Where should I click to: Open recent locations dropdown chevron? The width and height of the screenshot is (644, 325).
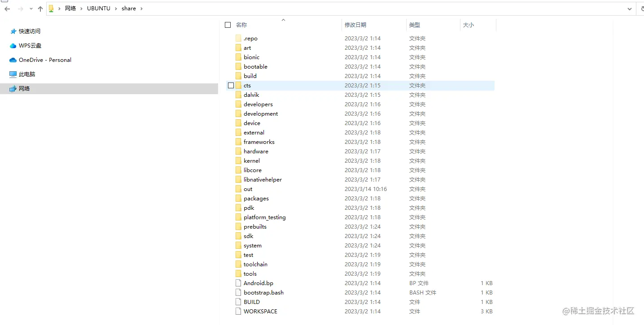(x=31, y=9)
